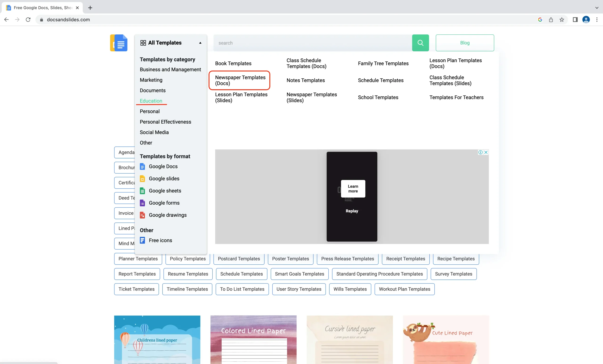
Task: Select the Google Forms format icon
Action: coord(143,203)
